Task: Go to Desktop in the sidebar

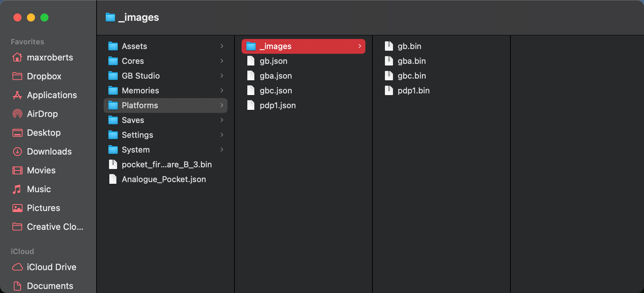Action: tap(44, 133)
